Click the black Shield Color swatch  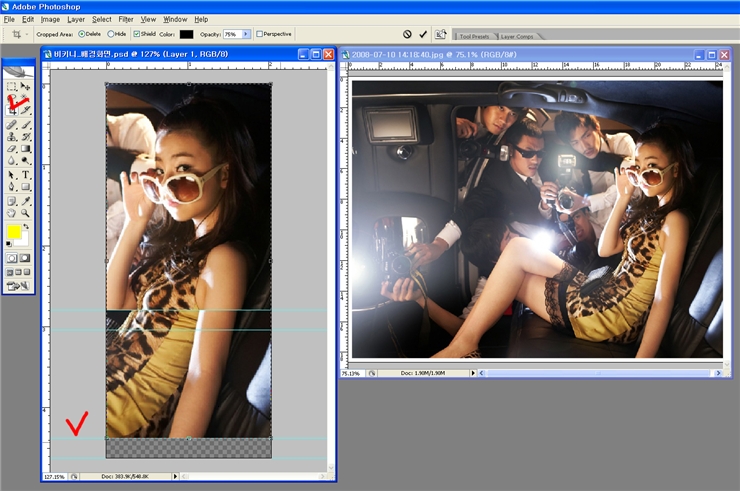186,34
